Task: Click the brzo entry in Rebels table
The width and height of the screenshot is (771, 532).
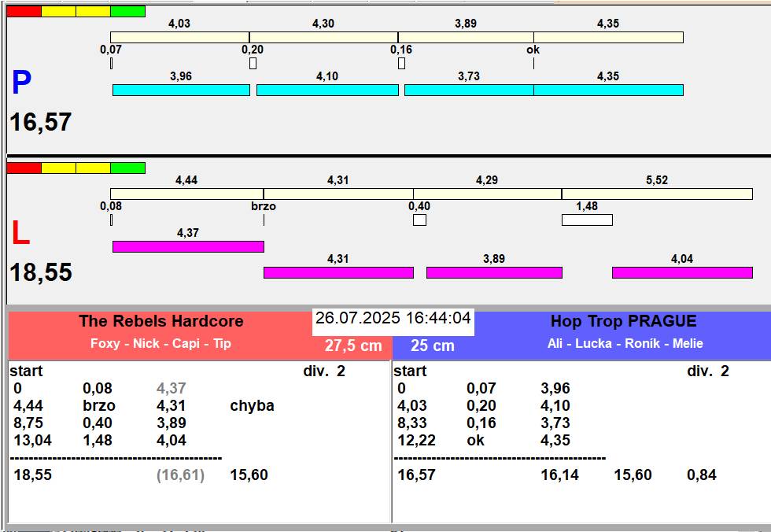Action: [99, 405]
